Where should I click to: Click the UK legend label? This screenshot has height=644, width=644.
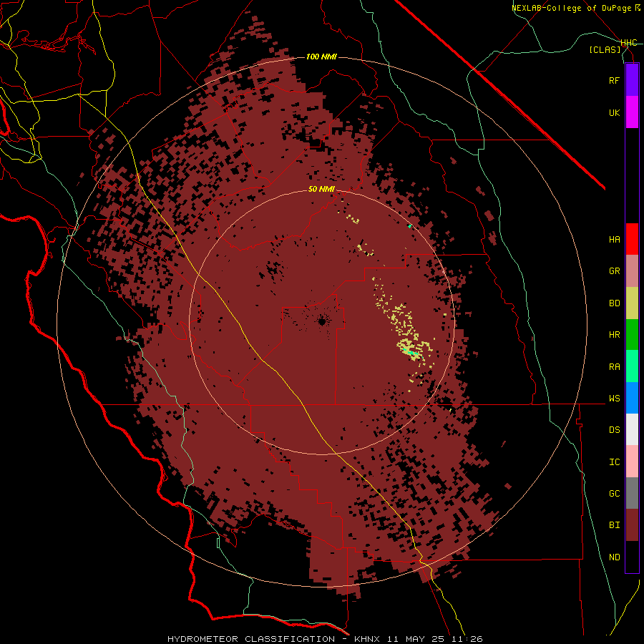point(614,112)
